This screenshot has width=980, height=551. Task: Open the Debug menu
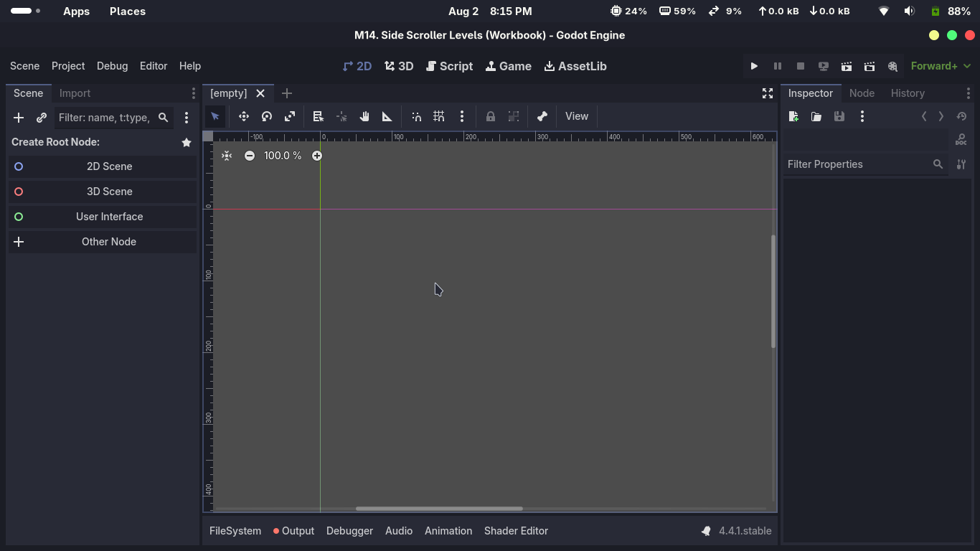(112, 66)
